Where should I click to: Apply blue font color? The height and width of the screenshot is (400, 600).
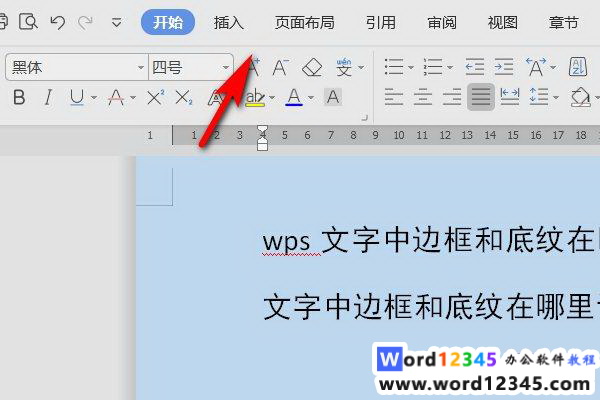click(x=294, y=97)
